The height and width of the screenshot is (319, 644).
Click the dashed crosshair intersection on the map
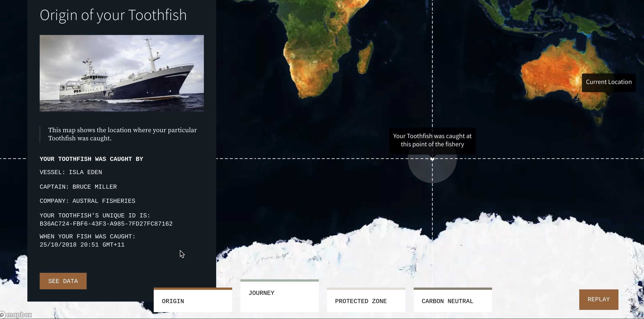click(432, 158)
